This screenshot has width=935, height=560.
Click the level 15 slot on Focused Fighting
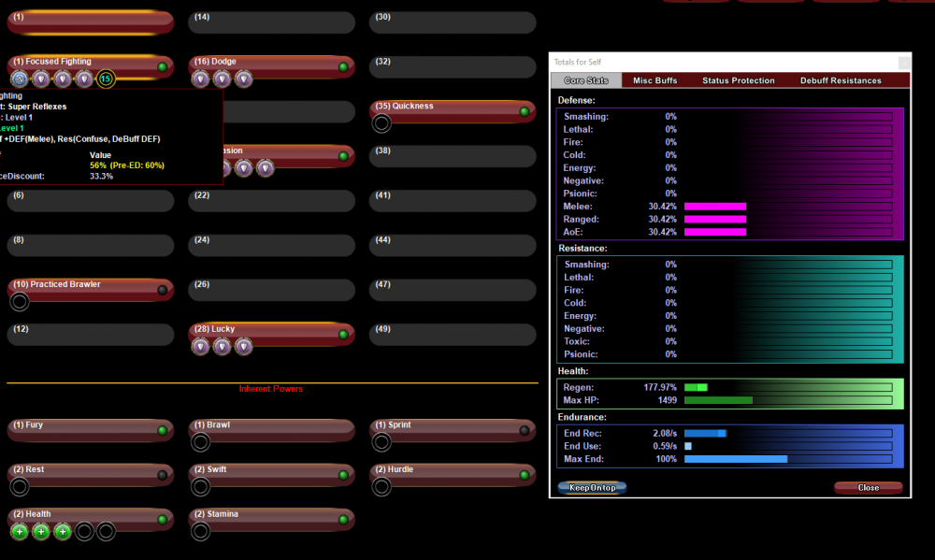(x=106, y=79)
